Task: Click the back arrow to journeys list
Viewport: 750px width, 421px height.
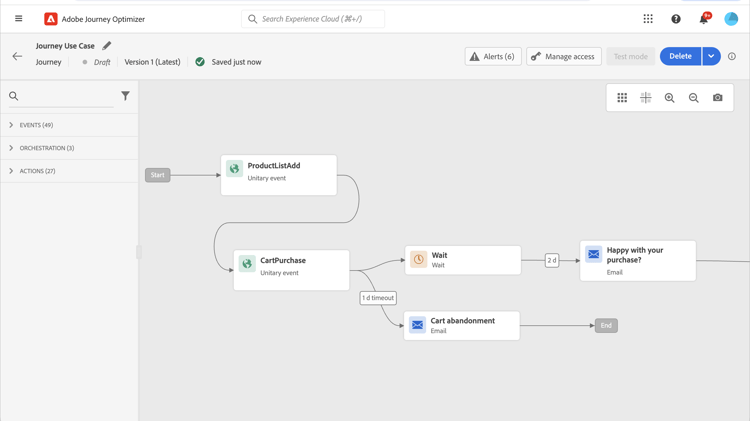Action: click(17, 57)
